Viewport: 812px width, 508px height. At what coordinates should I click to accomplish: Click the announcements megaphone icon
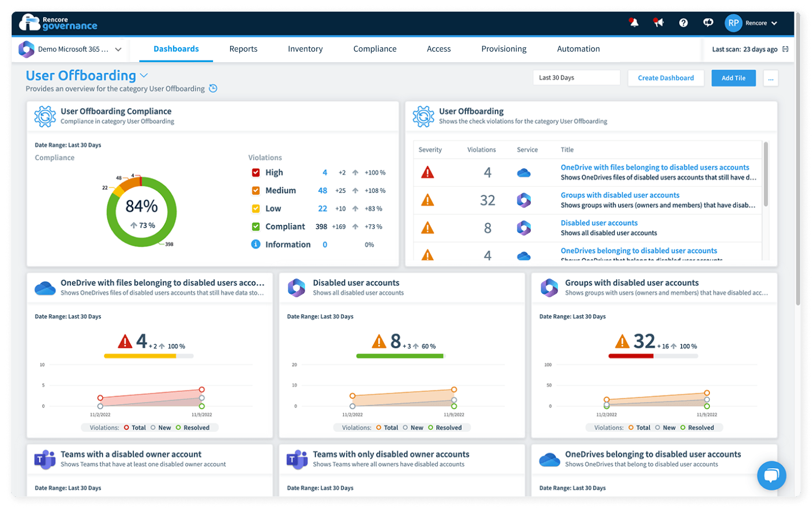click(658, 23)
